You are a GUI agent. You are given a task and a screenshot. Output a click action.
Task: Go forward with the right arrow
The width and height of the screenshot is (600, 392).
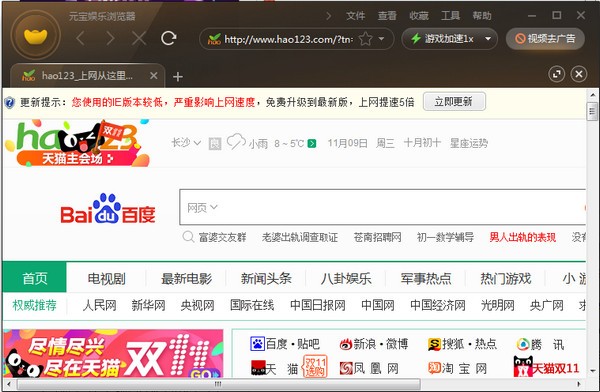click(110, 38)
